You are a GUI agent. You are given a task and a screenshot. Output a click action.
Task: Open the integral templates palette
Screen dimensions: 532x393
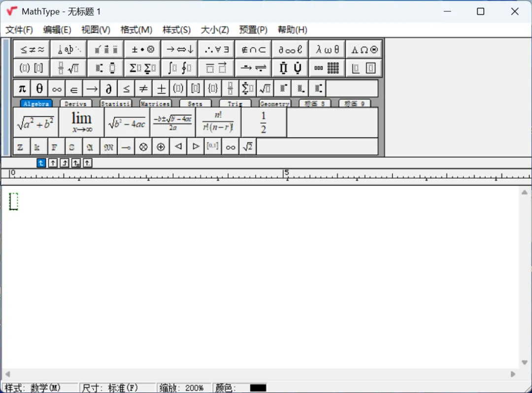pos(179,68)
